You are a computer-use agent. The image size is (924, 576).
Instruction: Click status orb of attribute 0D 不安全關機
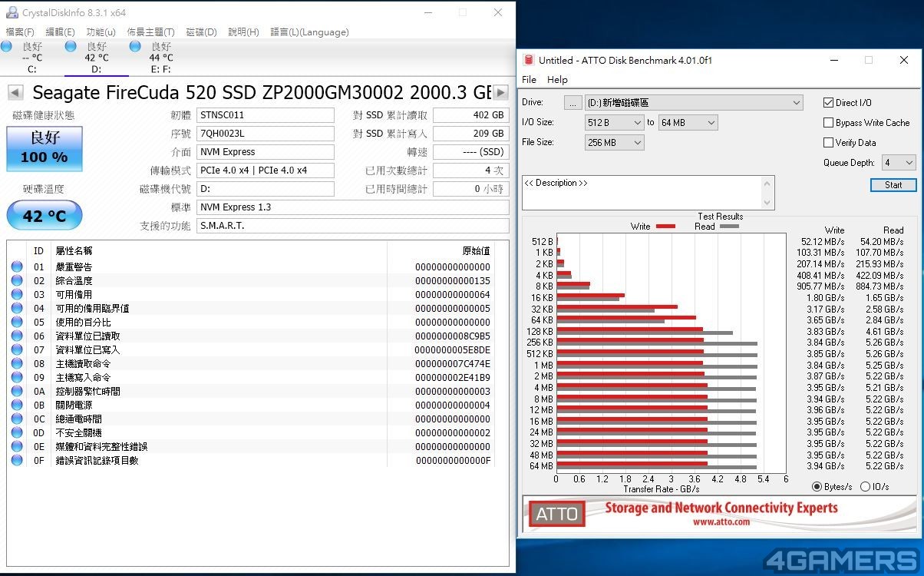click(x=17, y=432)
